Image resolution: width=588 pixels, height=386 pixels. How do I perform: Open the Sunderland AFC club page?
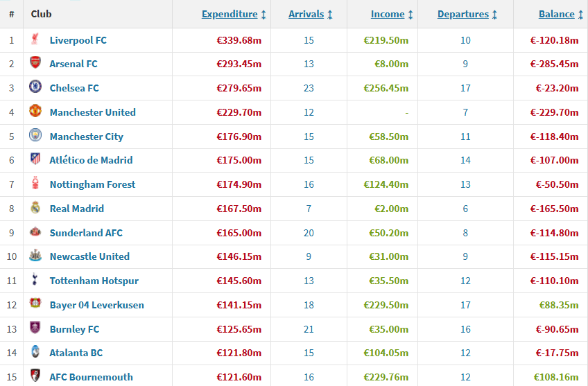point(86,233)
